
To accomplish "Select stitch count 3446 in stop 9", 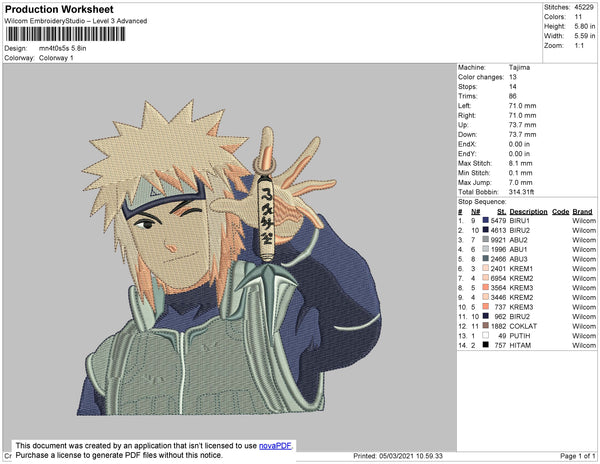I will click(x=498, y=297).
